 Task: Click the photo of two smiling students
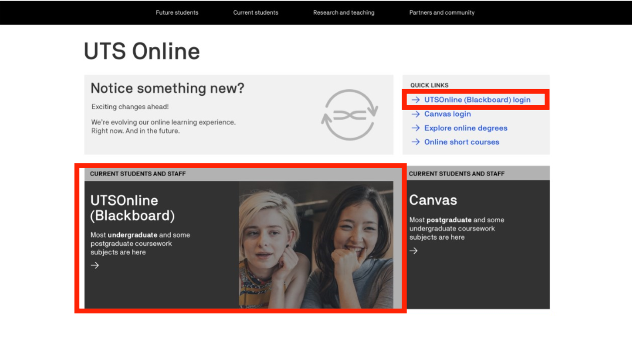[x=316, y=245]
